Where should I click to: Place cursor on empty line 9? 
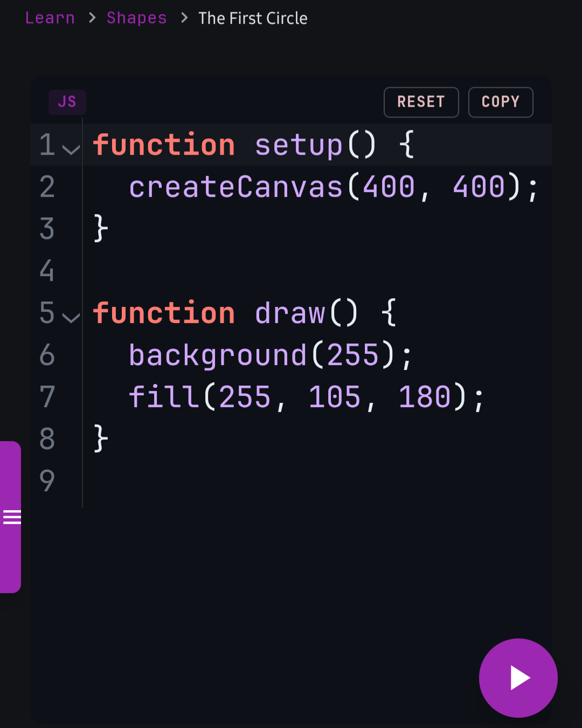point(317,480)
